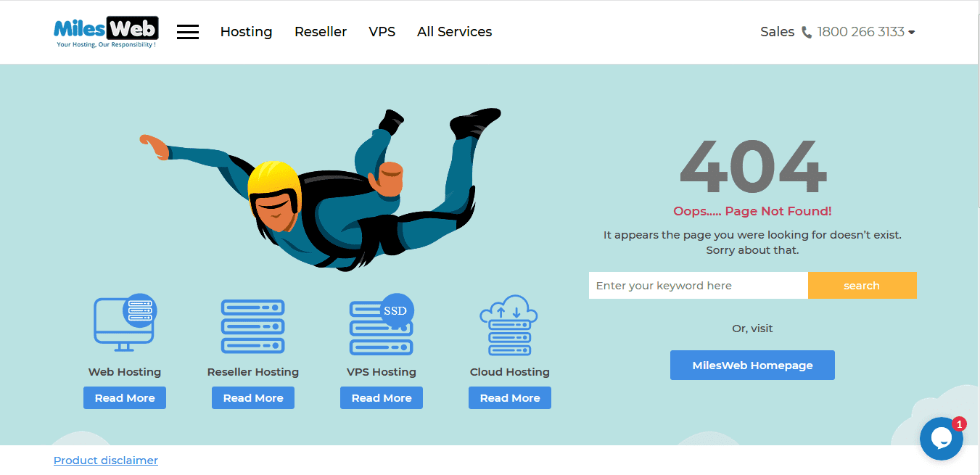Click the VPS Hosting SSD icon
This screenshot has height=475, width=980.
coord(382,324)
